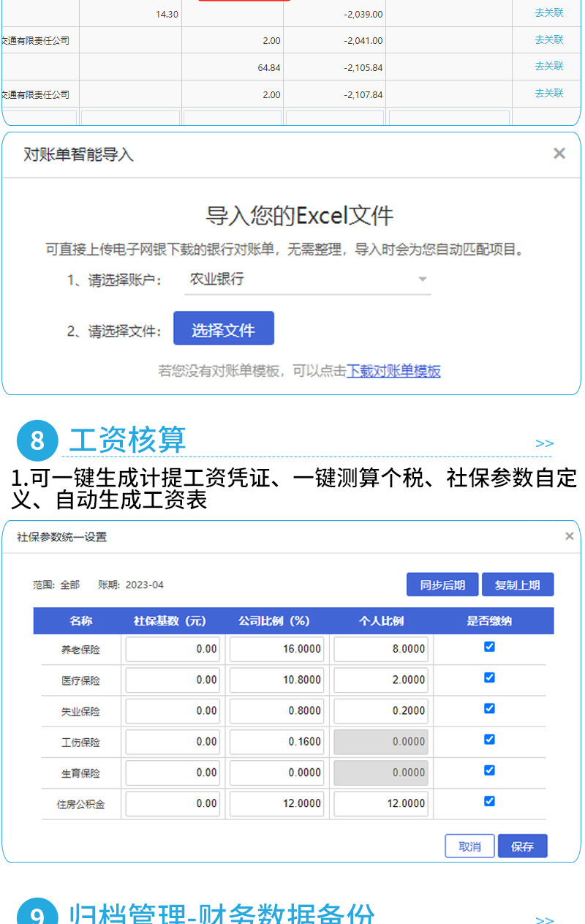The image size is (585, 924).
Task: Click the 失业保险 公司比例 field 0.8000
Action: 276,710
